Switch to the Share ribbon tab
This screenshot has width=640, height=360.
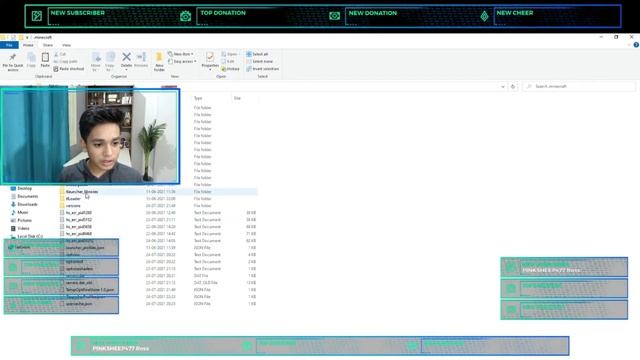[48, 45]
